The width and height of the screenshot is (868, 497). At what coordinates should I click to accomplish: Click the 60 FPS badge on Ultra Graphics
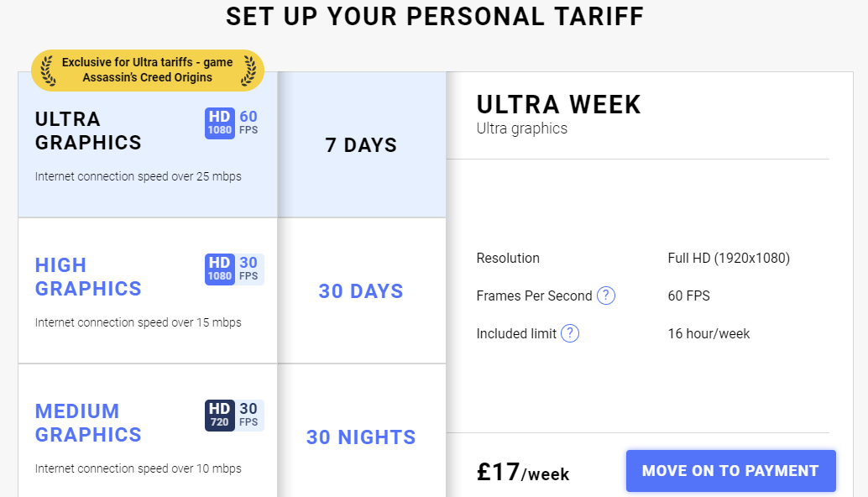pyautogui.click(x=248, y=123)
